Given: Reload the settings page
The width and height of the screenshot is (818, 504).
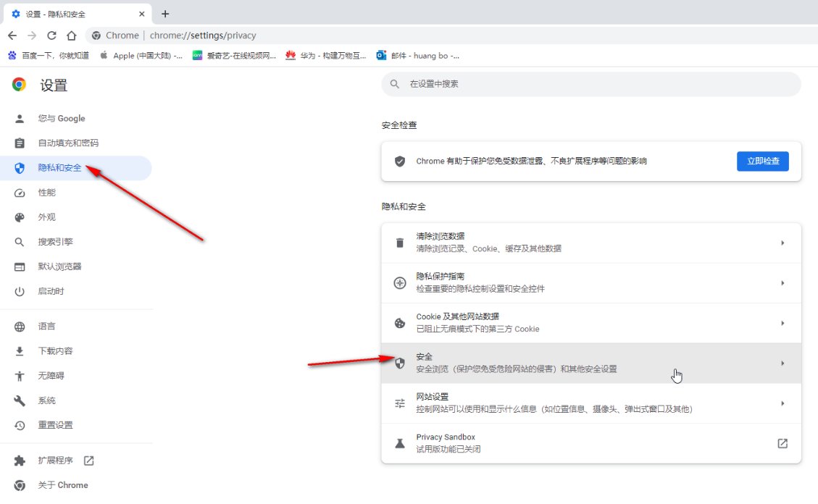Looking at the screenshot, I should 51,35.
